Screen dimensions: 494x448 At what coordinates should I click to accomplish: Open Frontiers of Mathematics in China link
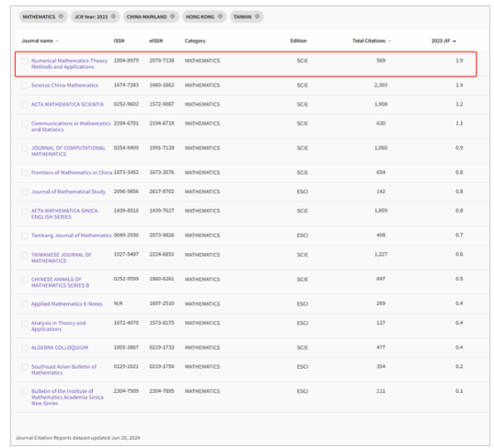(x=72, y=173)
